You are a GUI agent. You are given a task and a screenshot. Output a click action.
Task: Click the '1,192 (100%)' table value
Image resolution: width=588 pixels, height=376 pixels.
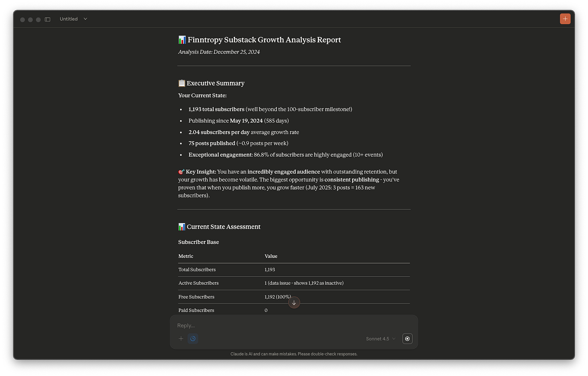tap(278, 297)
